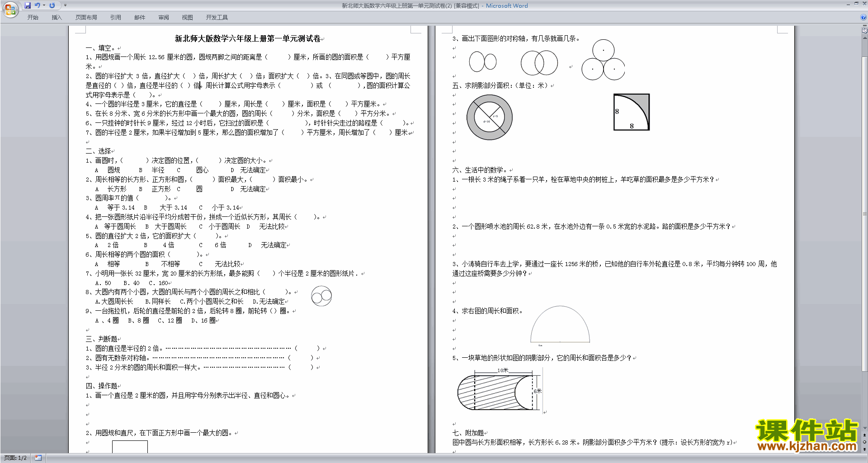
Task: Click the macro recording icon in status bar
Action: pyautogui.click(x=38, y=458)
